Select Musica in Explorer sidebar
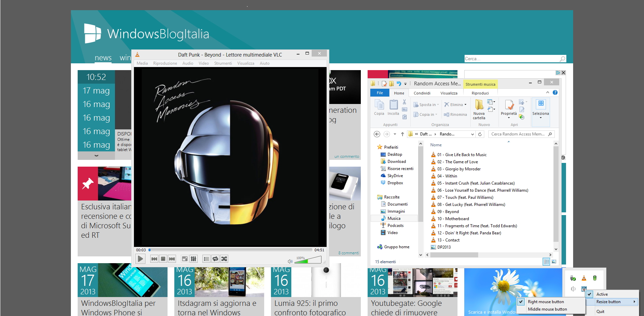Viewport: 644px width, 316px height. [x=394, y=218]
